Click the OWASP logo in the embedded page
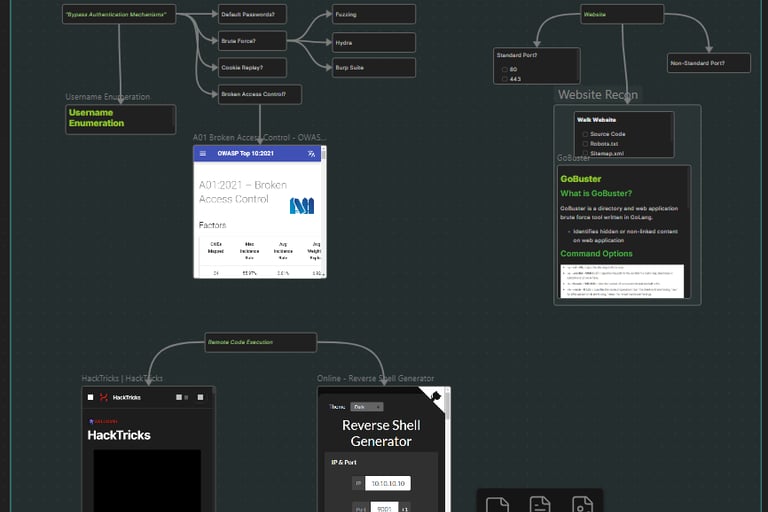The height and width of the screenshot is (512, 768). click(302, 206)
